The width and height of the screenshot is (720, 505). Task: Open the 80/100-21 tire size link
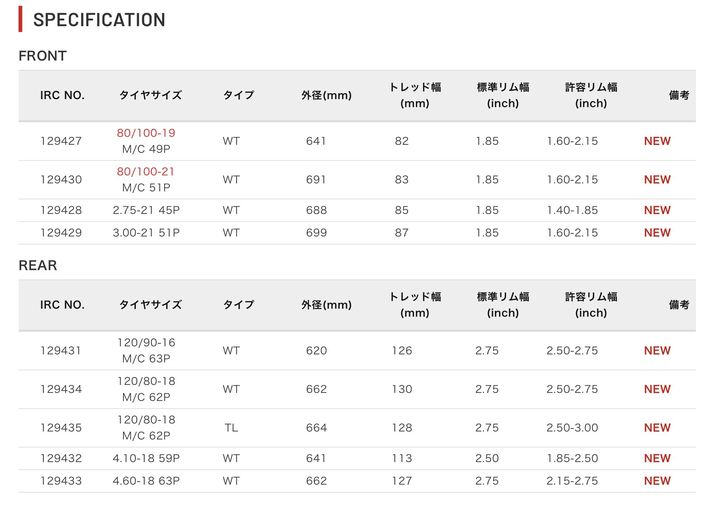[x=146, y=172]
